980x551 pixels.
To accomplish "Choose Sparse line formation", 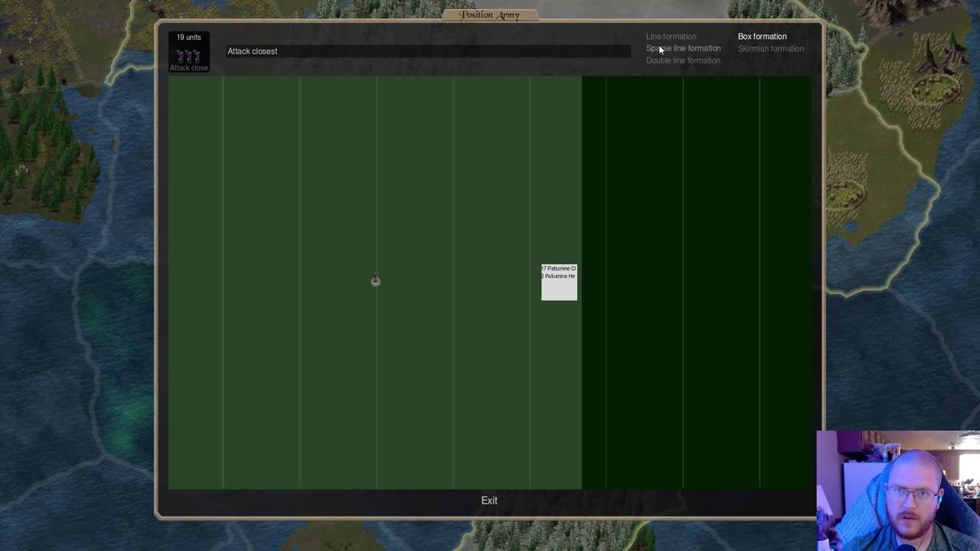I will pos(683,48).
